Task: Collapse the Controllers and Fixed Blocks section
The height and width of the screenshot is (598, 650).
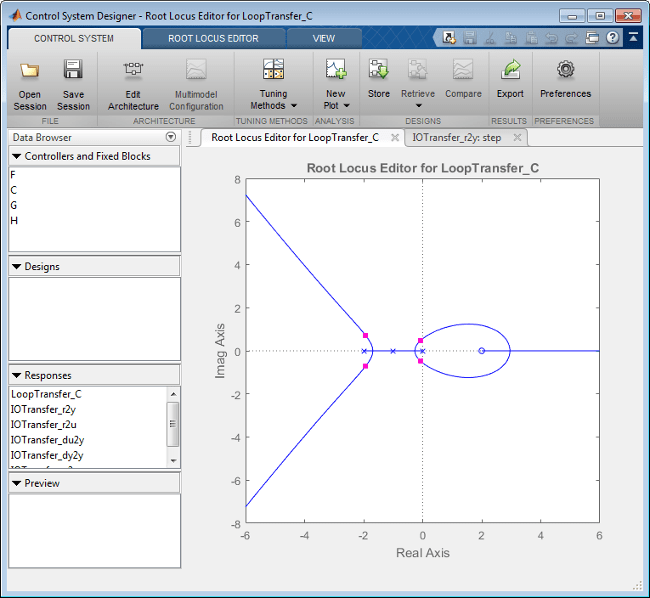Action: 16,157
